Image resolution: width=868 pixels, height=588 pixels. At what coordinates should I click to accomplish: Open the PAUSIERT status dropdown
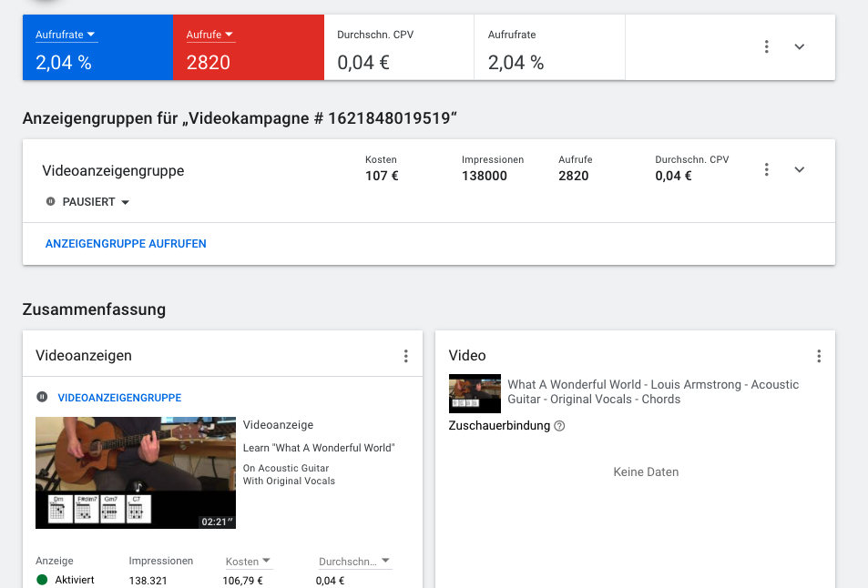click(96, 202)
